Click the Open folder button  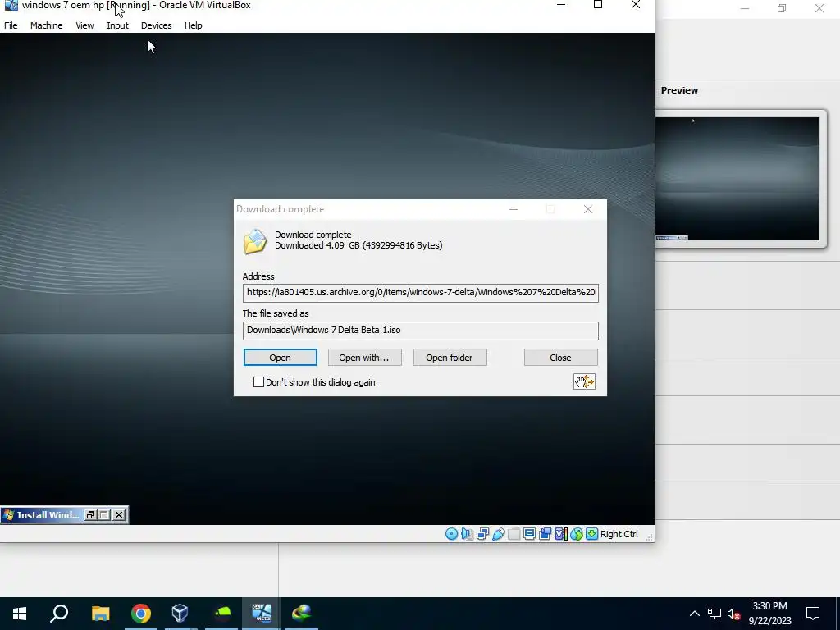(450, 358)
